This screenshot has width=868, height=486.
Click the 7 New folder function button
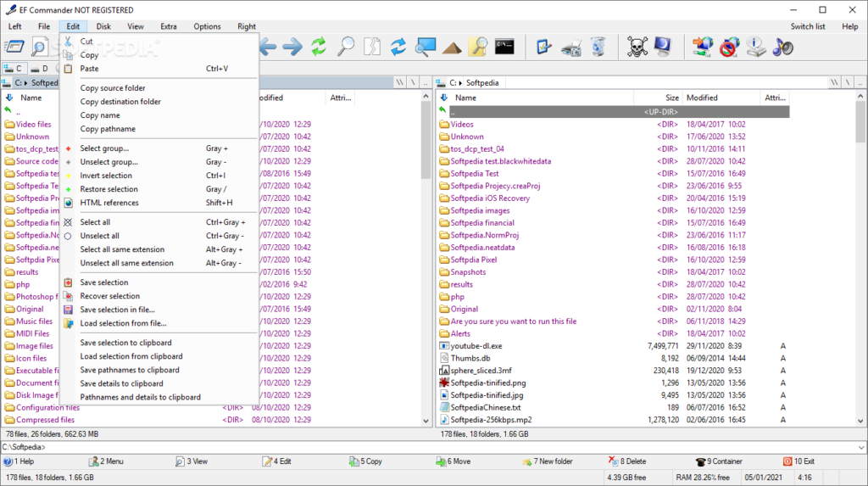coord(548,461)
